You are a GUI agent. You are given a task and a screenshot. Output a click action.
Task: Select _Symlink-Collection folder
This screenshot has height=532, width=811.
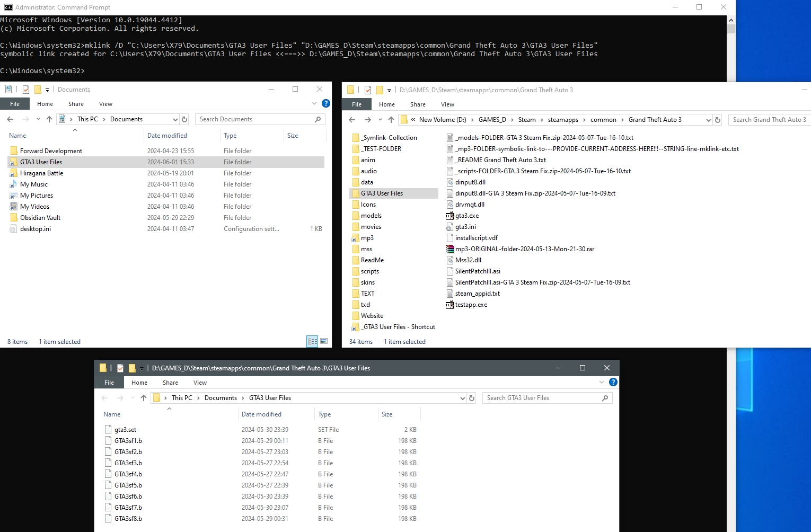[384, 138]
